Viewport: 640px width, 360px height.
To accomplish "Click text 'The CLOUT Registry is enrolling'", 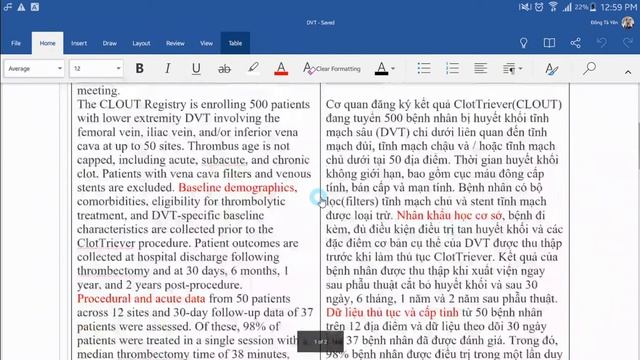I will tap(161, 104).
